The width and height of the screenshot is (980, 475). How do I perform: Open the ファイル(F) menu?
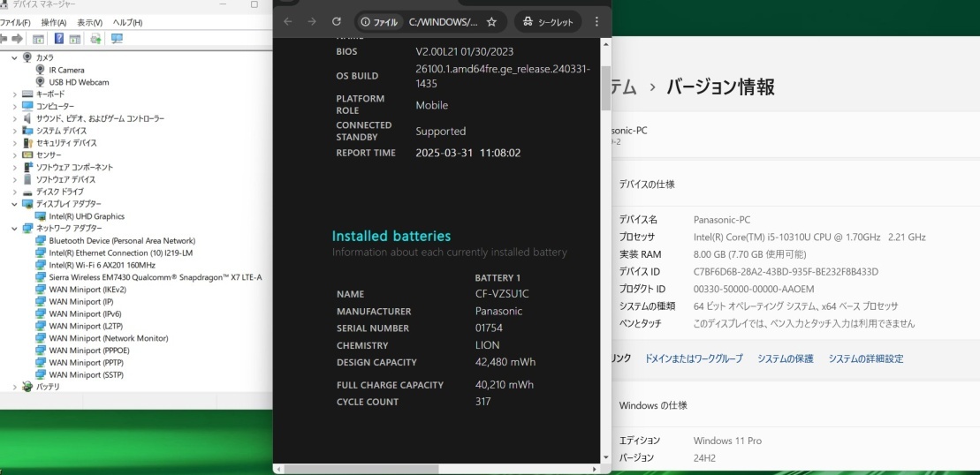coord(15,22)
